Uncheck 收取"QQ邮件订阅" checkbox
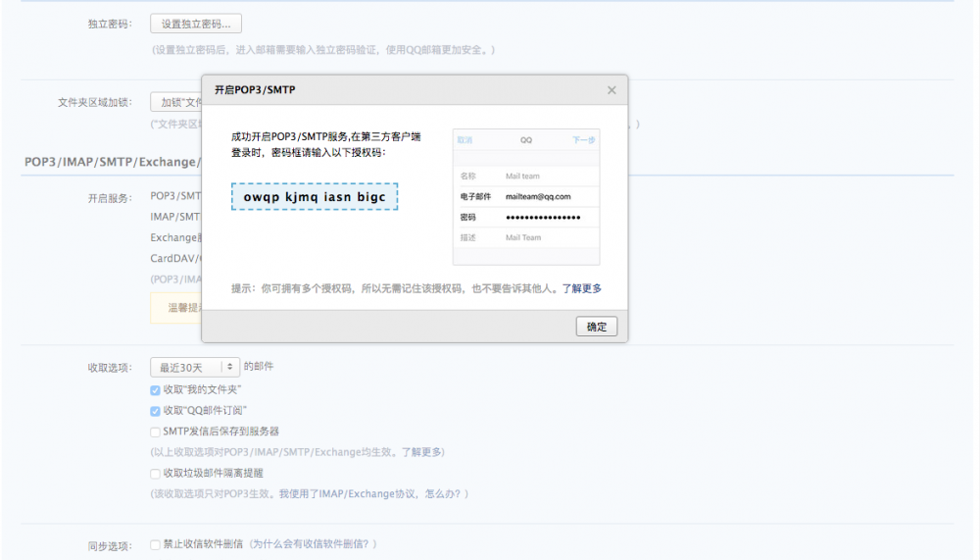 click(155, 411)
